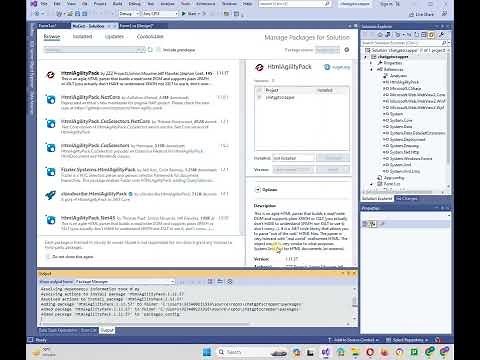Click the File Explorer icon on taskbar

click(355, 352)
